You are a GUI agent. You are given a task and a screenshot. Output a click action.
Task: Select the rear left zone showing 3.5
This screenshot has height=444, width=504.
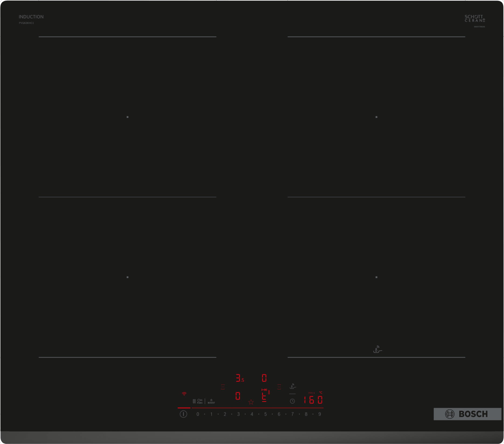240,378
